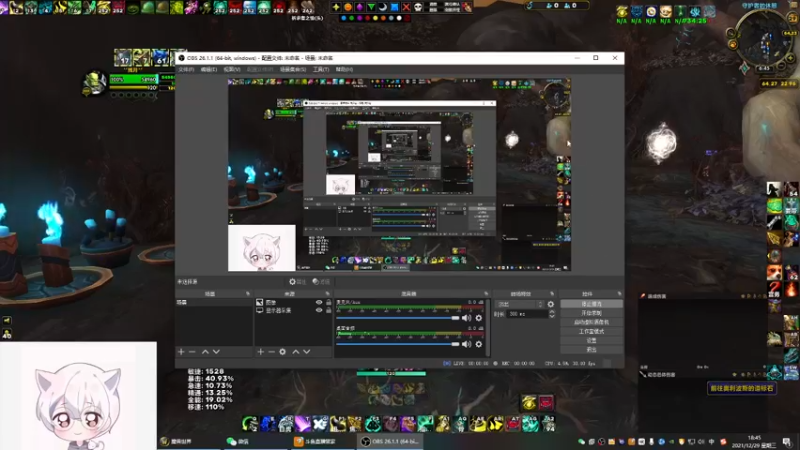This screenshot has height=450, width=800.
Task: Click the transition duration 300 ms field
Action: pos(527,314)
